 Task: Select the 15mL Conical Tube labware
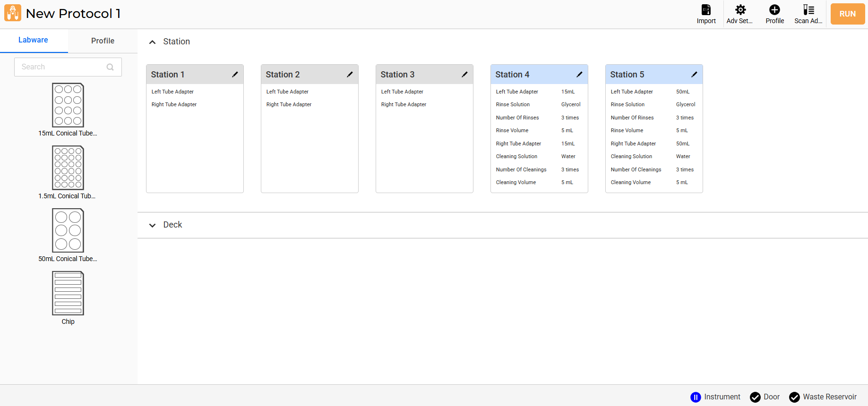click(x=68, y=105)
